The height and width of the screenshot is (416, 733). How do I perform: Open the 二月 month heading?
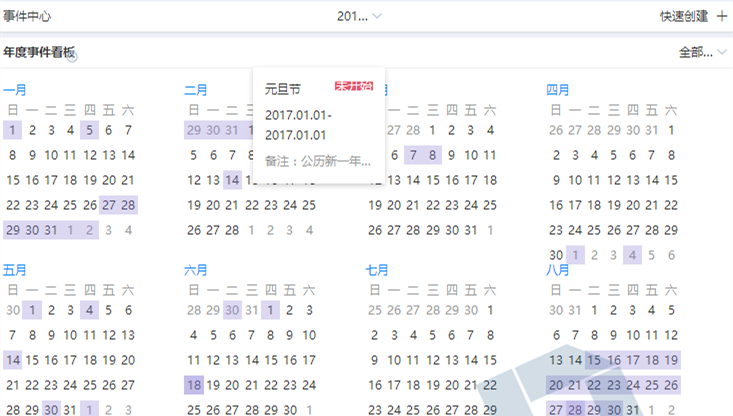point(195,90)
